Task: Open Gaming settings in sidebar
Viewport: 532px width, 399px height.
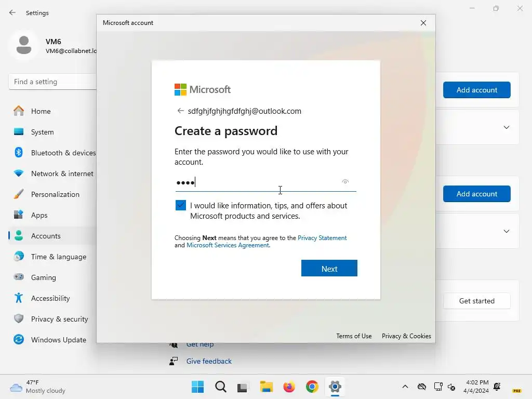Action: point(52,277)
